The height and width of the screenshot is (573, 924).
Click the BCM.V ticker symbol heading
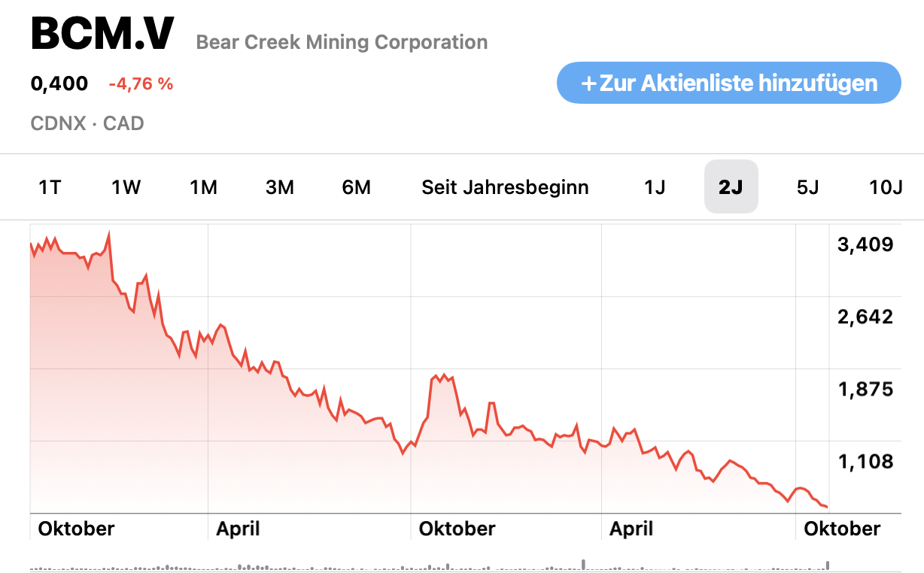coord(102,34)
